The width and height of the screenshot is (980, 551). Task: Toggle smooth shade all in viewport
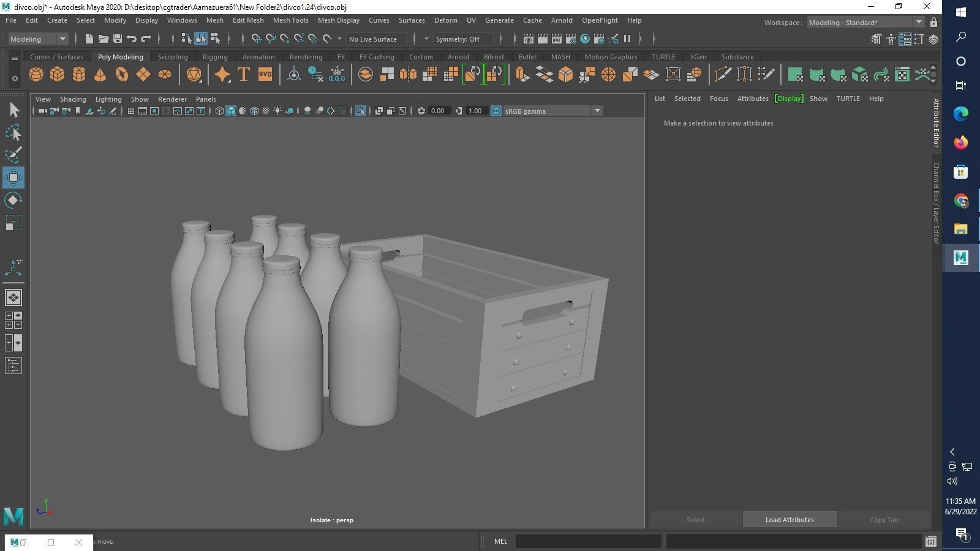(x=231, y=111)
